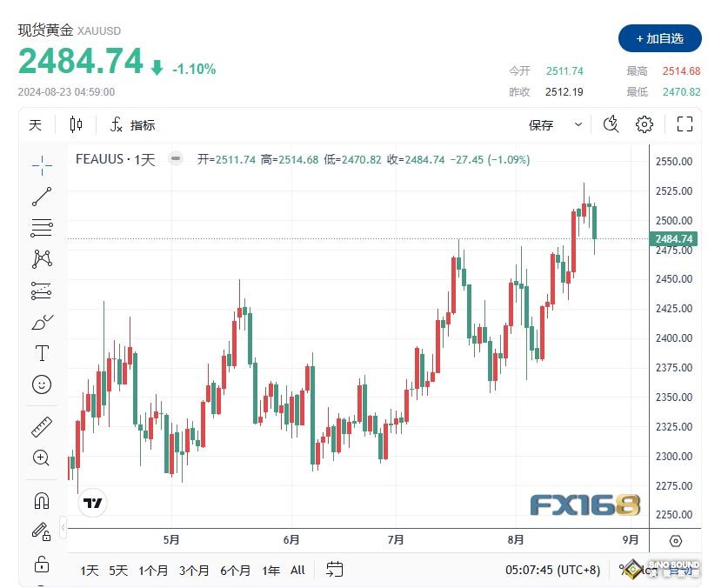The width and height of the screenshot is (708, 588).
Task: Open the Fibonacci retracement tool
Action: (x=42, y=228)
